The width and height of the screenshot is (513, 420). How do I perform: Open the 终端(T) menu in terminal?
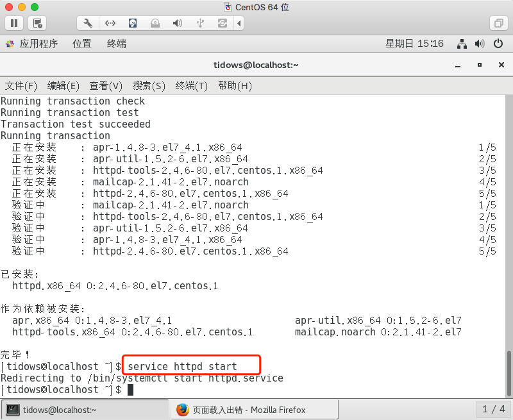coord(191,86)
